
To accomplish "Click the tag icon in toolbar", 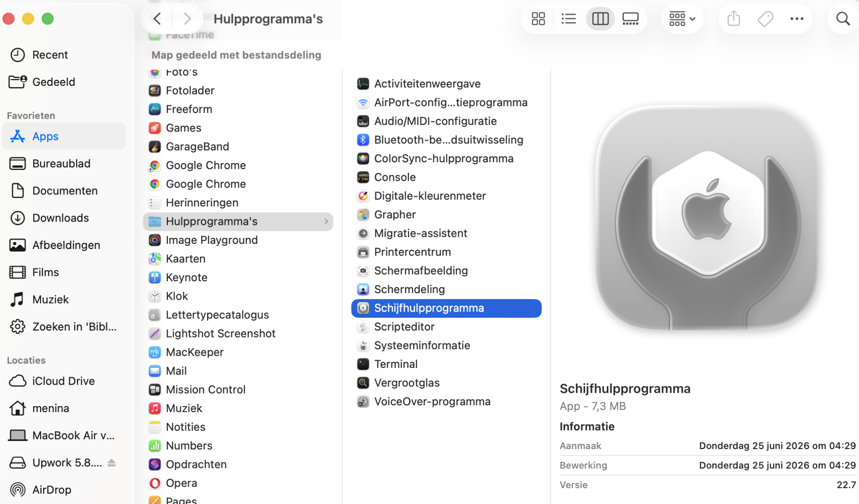I will click(x=765, y=18).
